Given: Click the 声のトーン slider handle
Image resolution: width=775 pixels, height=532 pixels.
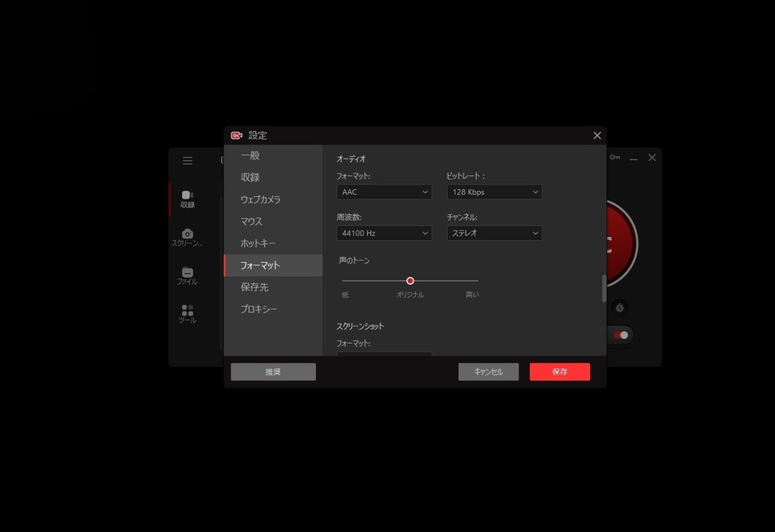Looking at the screenshot, I should [x=410, y=281].
